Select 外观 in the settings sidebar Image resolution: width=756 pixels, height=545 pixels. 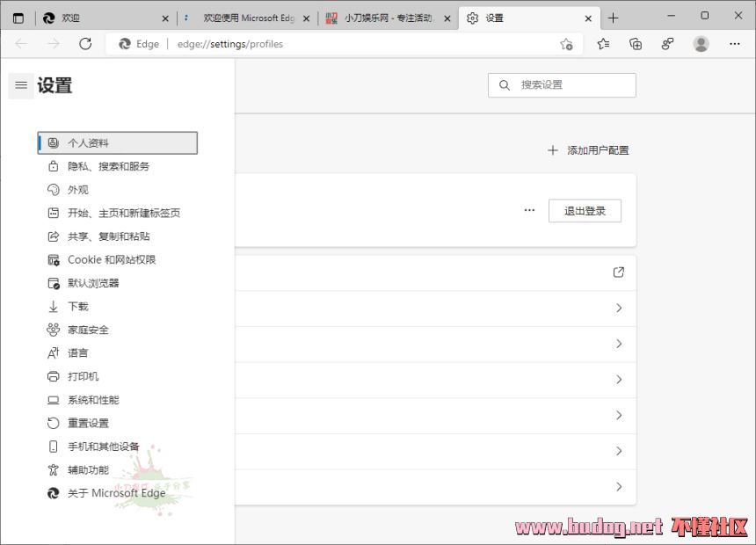tap(77, 189)
